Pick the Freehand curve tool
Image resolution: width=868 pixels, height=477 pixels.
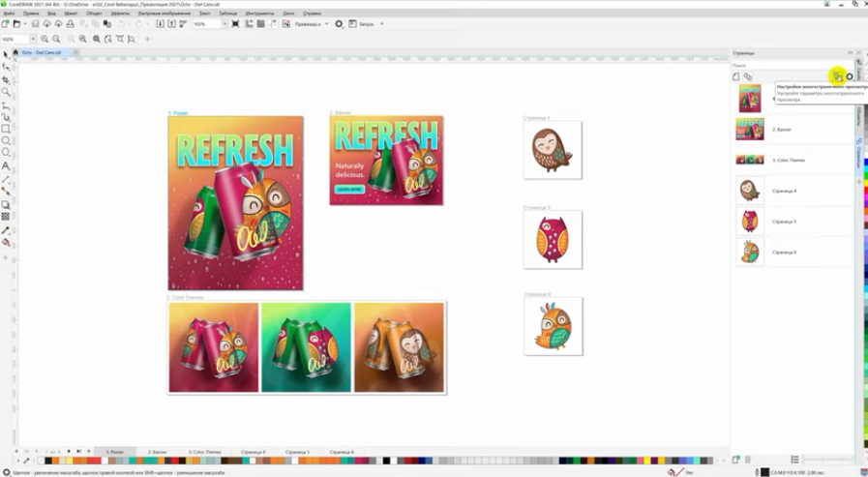pos(6,105)
